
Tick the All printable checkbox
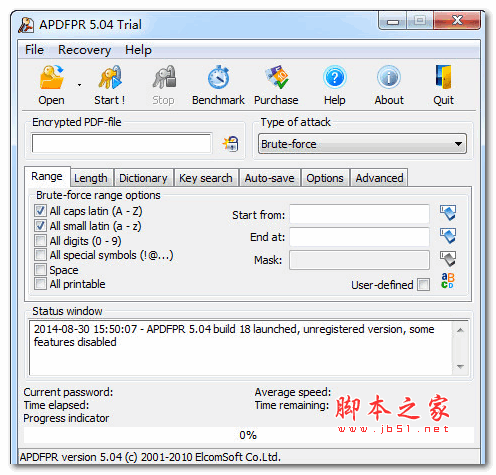pos(40,284)
